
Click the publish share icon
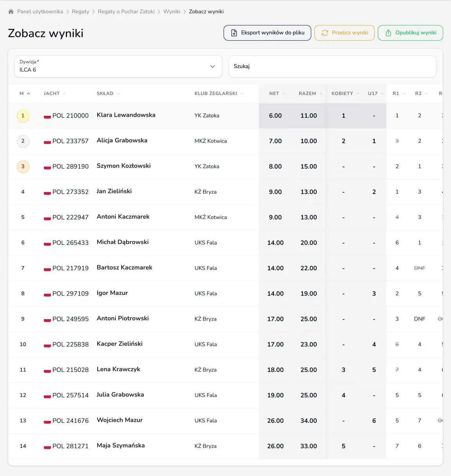tap(388, 33)
